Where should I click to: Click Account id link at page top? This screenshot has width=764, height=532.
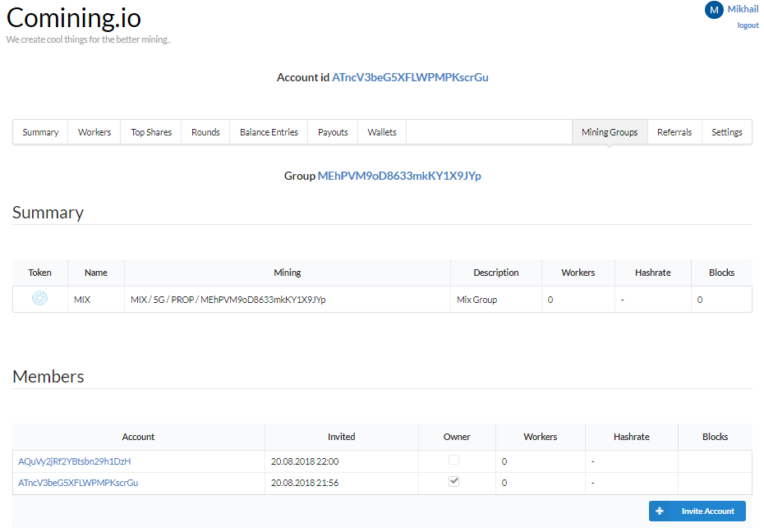(x=410, y=77)
